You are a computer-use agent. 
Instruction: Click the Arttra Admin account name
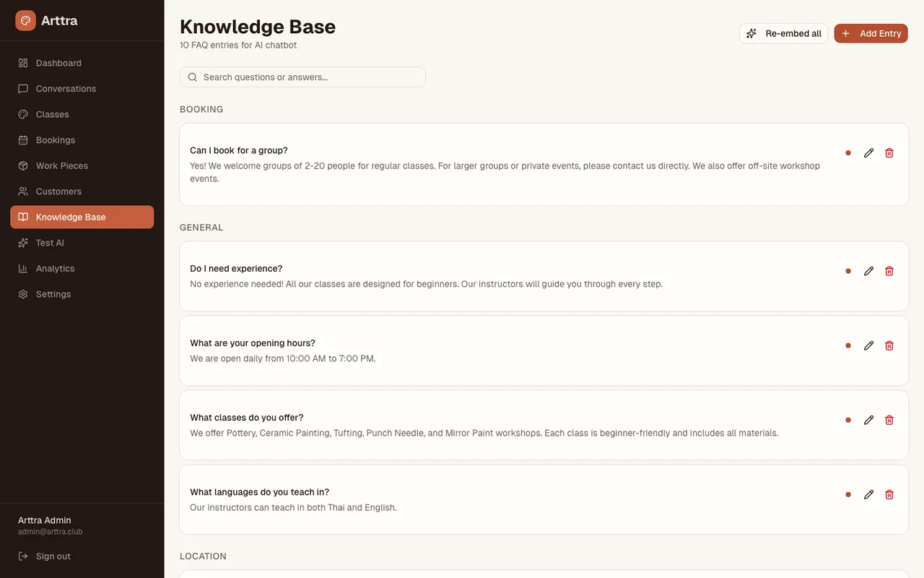(45, 520)
